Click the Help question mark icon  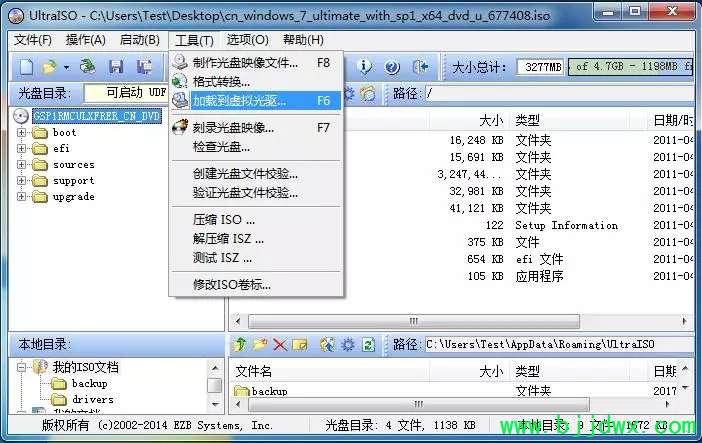[392, 68]
